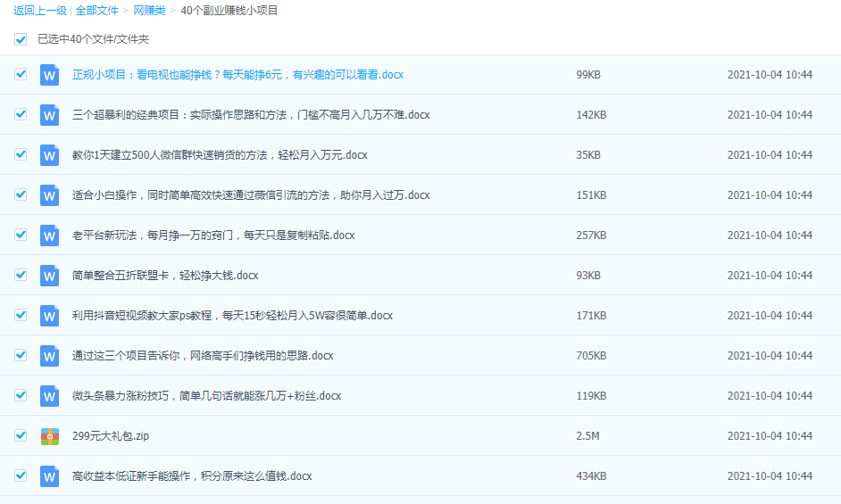Click the Word icon for 正规小项目 file

coord(50,75)
